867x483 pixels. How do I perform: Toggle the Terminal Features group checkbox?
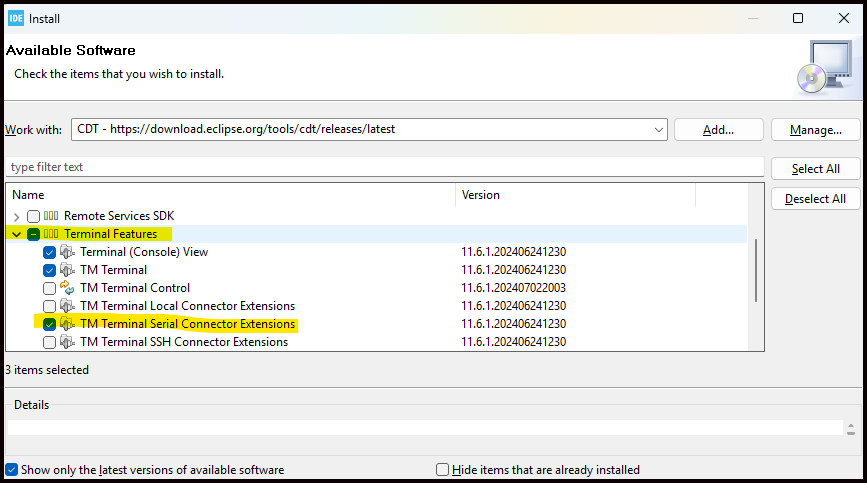click(33, 234)
